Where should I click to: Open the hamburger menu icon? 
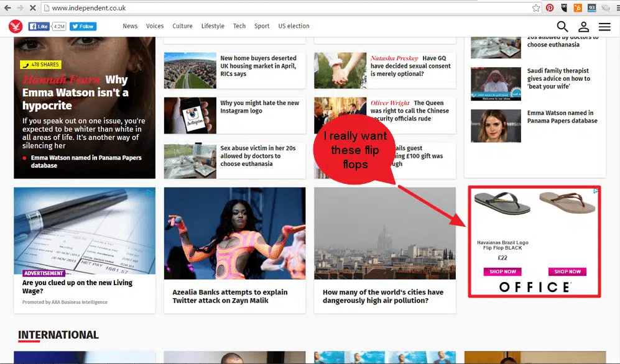point(604,27)
